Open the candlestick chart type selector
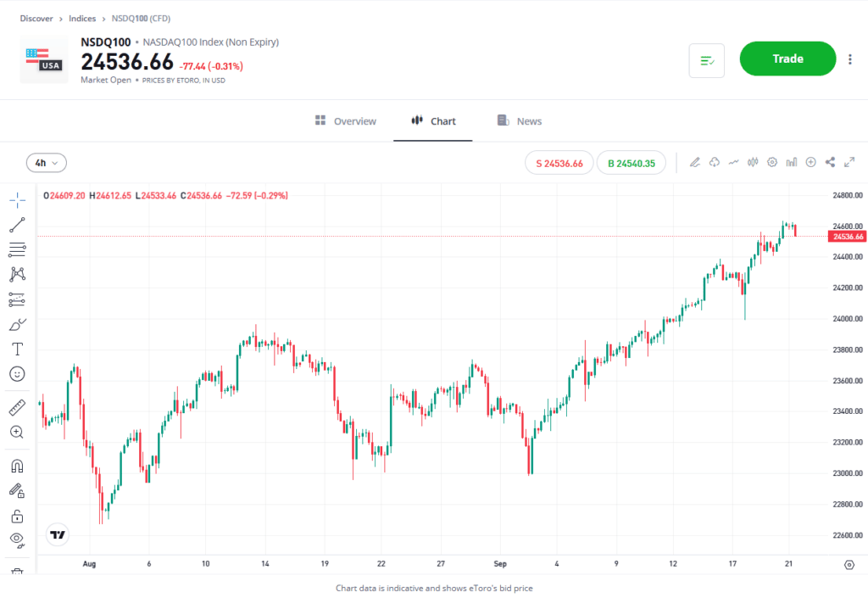 coord(752,162)
